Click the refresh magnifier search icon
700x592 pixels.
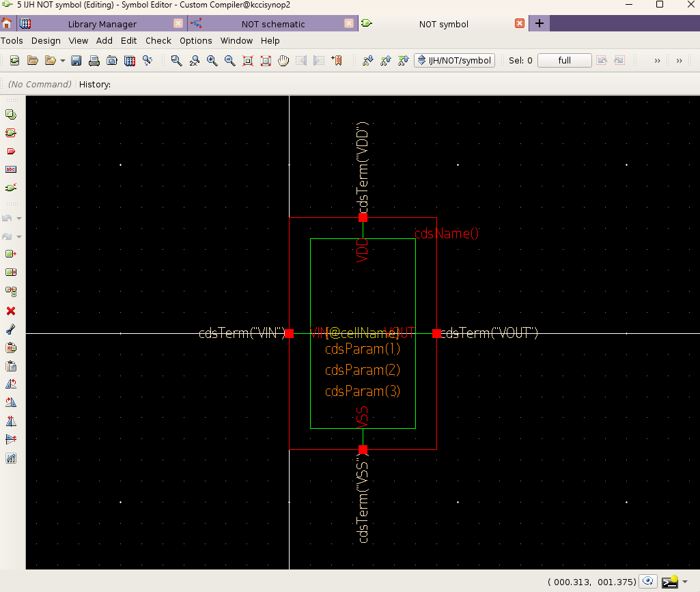pyautogui.click(x=148, y=61)
